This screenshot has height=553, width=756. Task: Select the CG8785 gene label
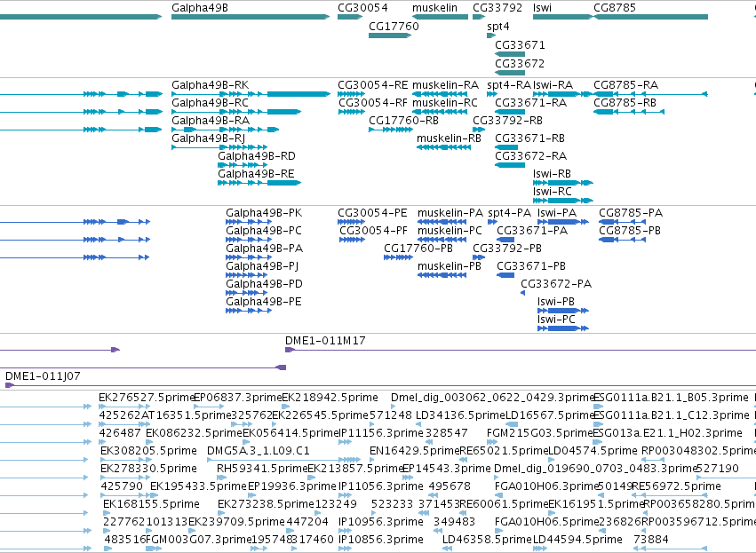(615, 8)
